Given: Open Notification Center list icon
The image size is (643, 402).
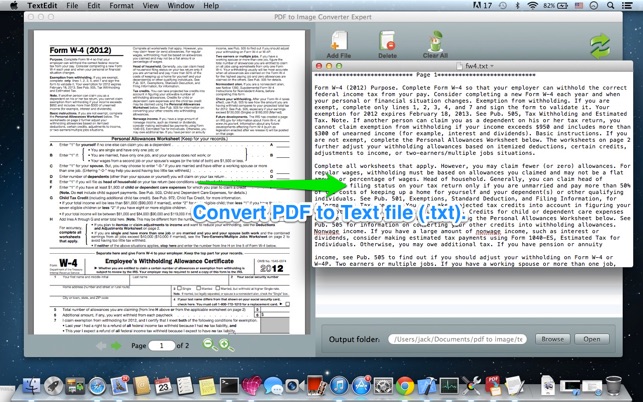Looking at the screenshot, I should click(x=627, y=5).
